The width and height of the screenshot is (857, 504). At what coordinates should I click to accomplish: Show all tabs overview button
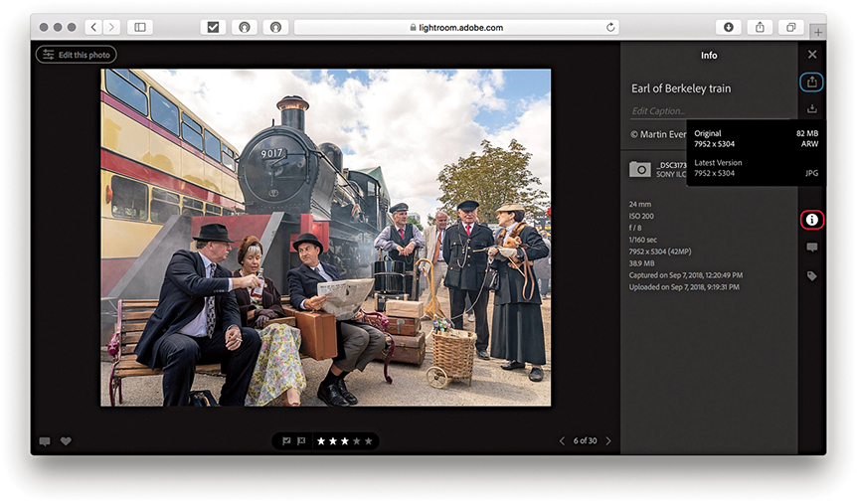click(790, 27)
